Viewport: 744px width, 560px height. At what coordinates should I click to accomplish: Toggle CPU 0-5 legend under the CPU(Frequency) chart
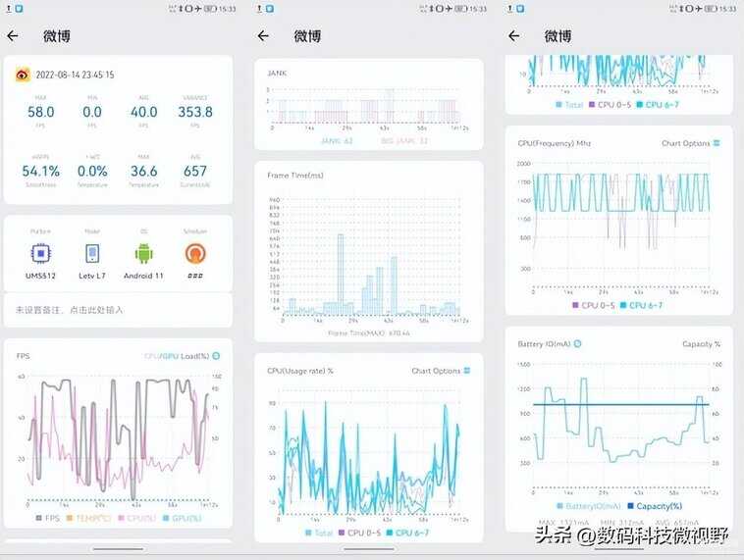594,305
